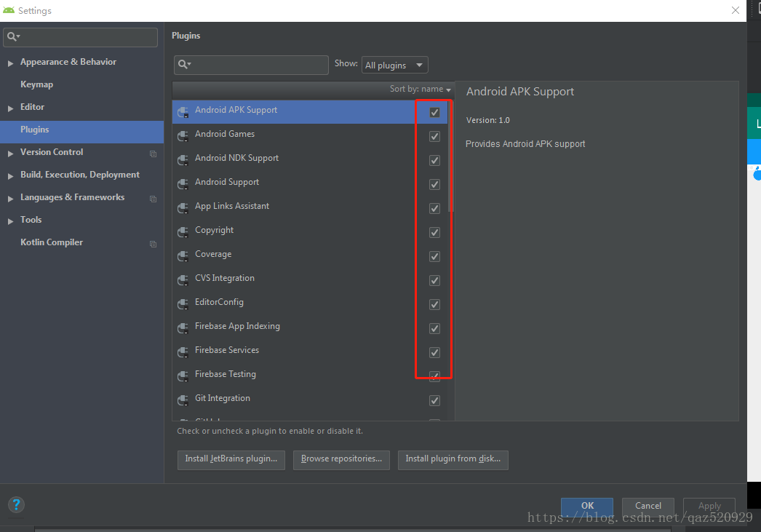Viewport: 761px width, 532px height.
Task: Click the magnifier icon in plugins search
Action: pyautogui.click(x=184, y=64)
